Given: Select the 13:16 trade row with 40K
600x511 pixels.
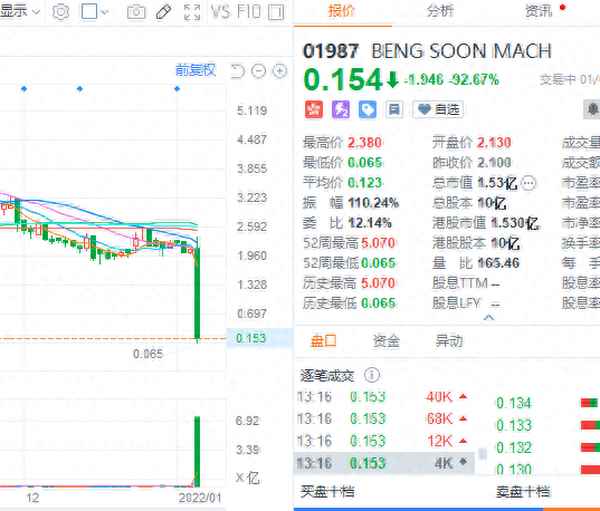Looking at the screenshot, I should tap(384, 397).
